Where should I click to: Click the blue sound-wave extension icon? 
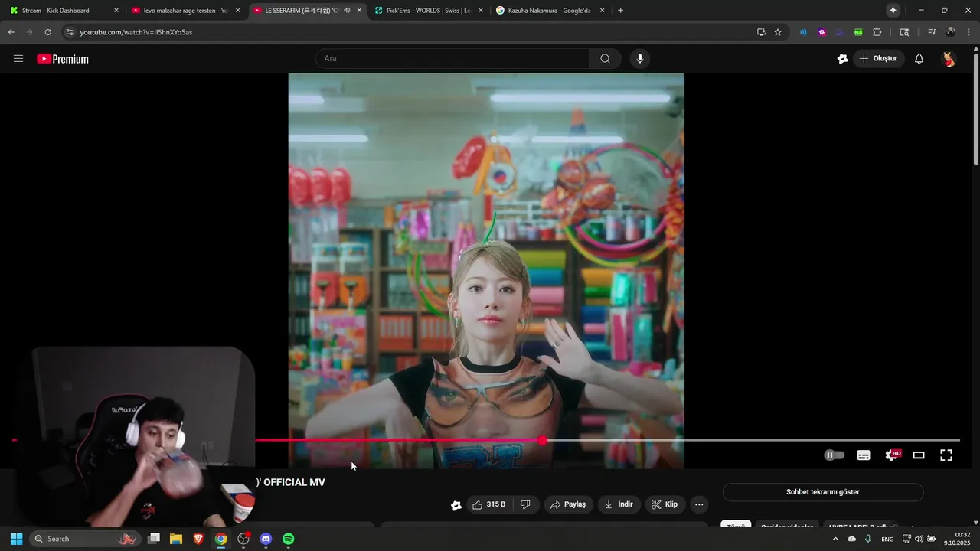(x=803, y=32)
